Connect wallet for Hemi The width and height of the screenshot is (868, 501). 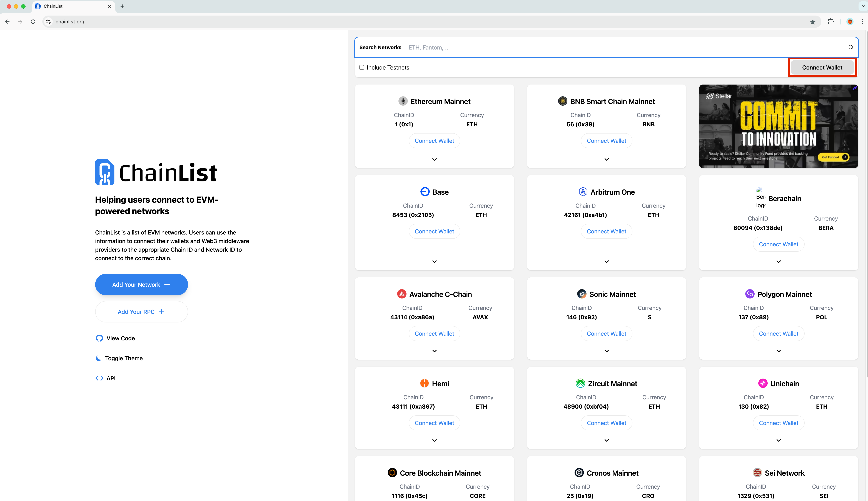[435, 423]
